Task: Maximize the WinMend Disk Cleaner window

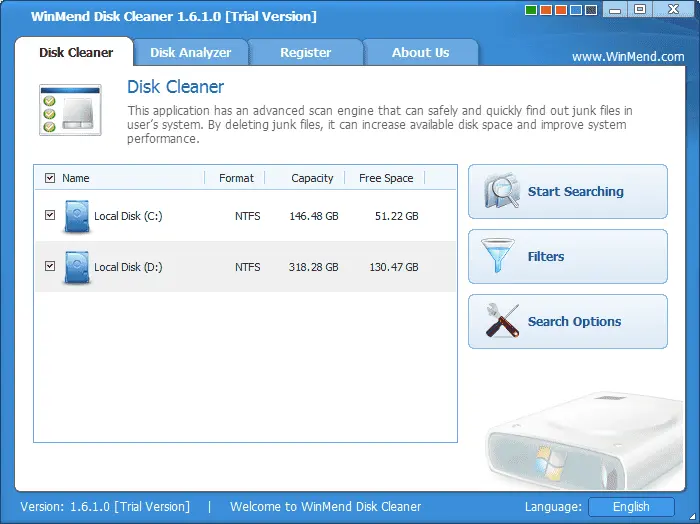Action: (x=640, y=9)
